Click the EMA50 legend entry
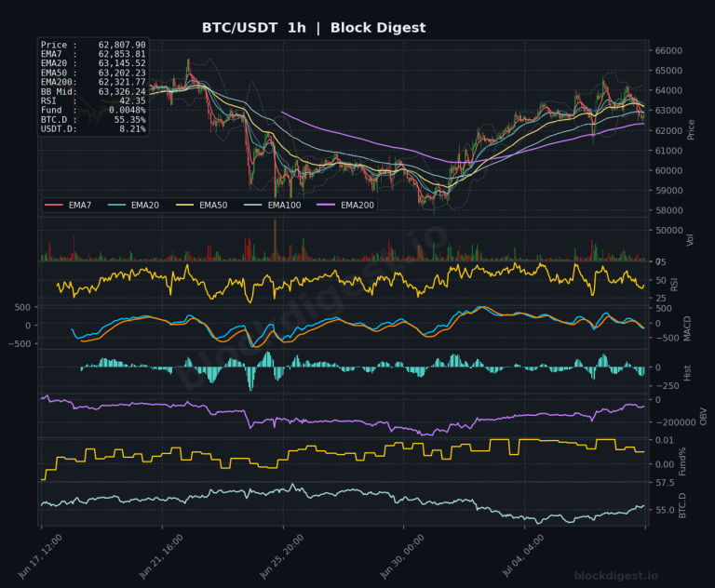The width and height of the screenshot is (715, 588). 201,205
